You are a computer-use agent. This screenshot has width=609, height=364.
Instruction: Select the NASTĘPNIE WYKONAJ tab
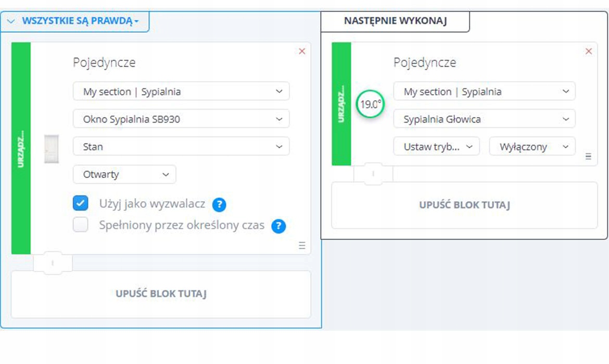[x=395, y=21]
